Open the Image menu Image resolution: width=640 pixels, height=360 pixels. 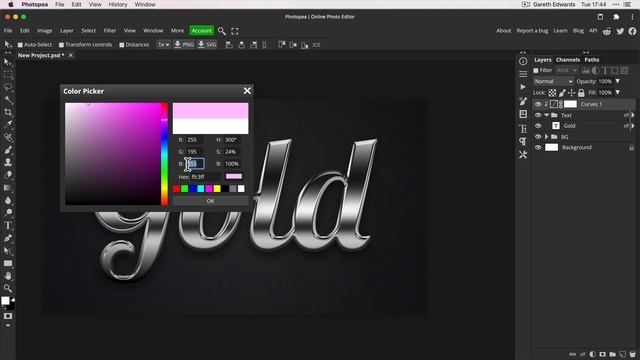click(44, 31)
